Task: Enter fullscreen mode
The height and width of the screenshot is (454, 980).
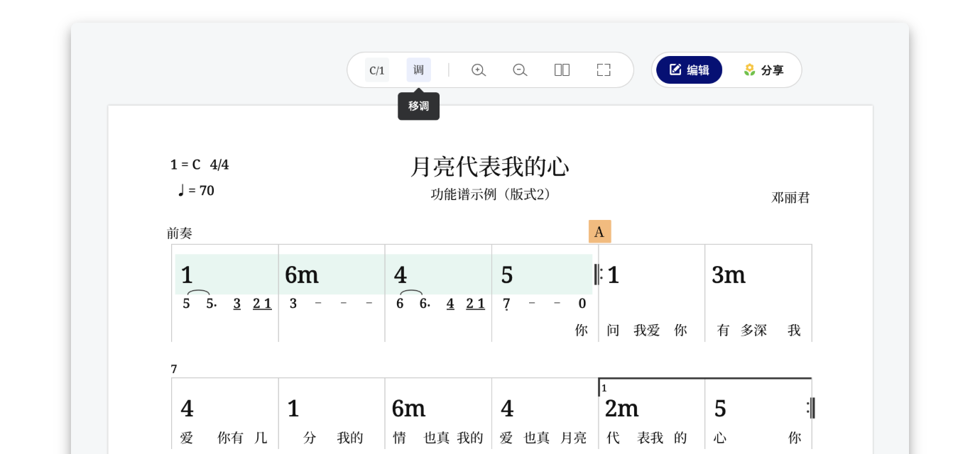Action: click(604, 70)
